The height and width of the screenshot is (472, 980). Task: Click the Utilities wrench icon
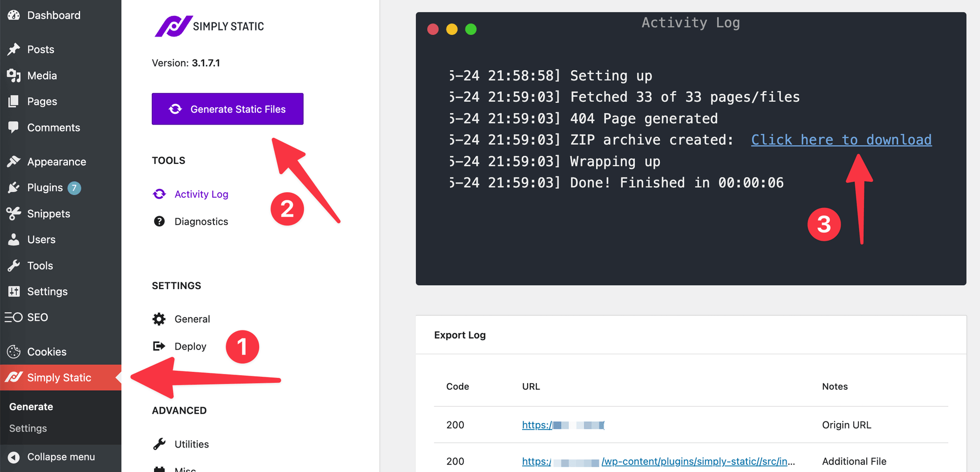pyautogui.click(x=159, y=444)
